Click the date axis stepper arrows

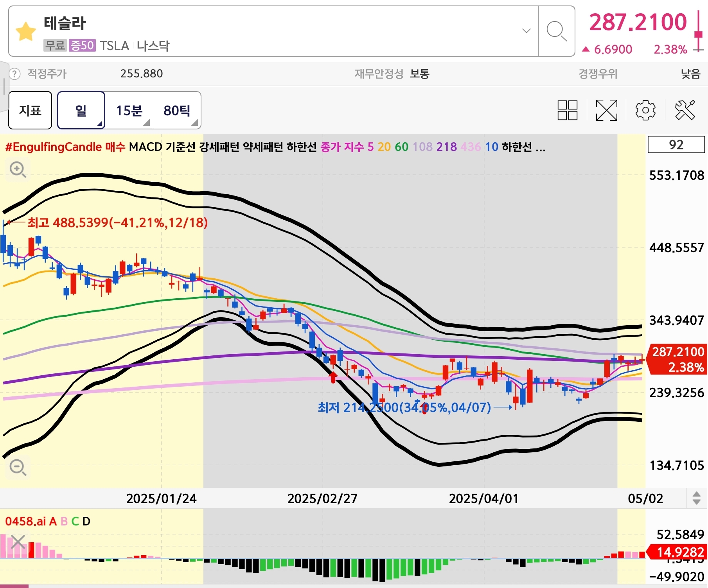(696, 498)
